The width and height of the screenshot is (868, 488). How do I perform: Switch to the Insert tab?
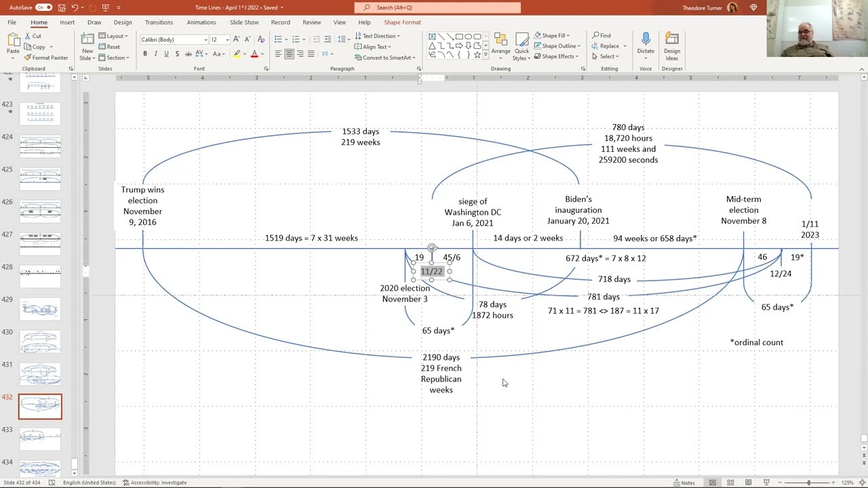(x=67, y=22)
